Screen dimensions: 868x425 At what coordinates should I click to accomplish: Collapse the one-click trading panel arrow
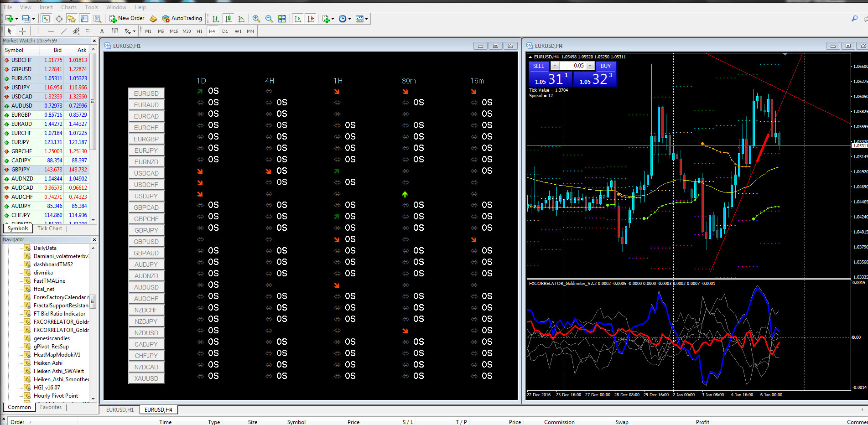pos(530,57)
